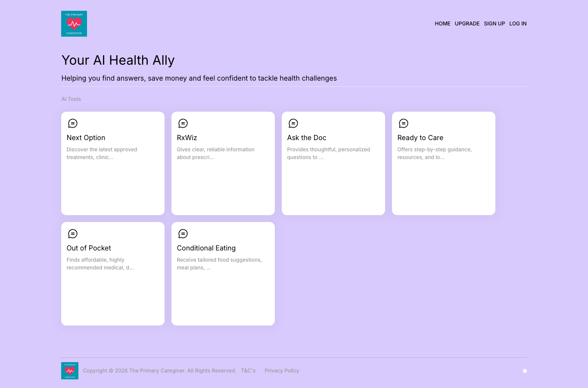
Task: Click the chat icon on Ready to Care card
Action: click(x=404, y=123)
